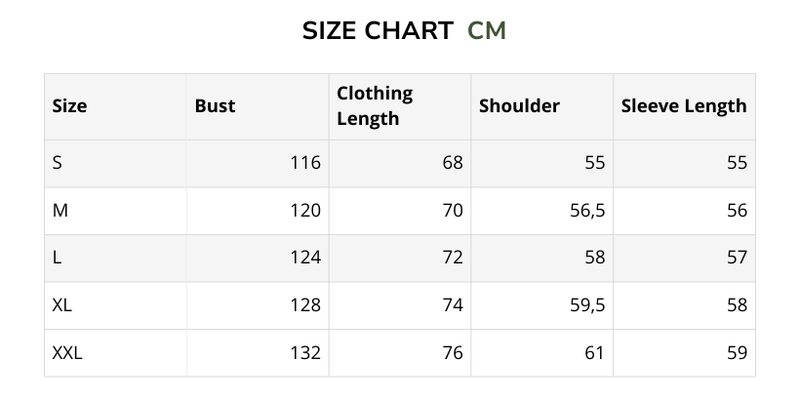This screenshot has height=401, width=800.
Task: Click shoulder value 59,5 in XL row
Action: [x=586, y=305]
